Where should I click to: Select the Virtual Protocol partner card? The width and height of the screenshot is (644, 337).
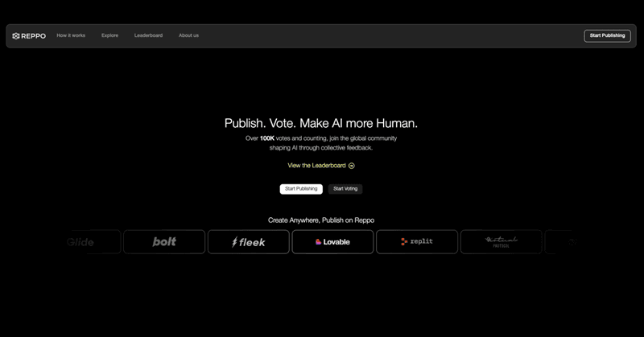click(x=501, y=242)
